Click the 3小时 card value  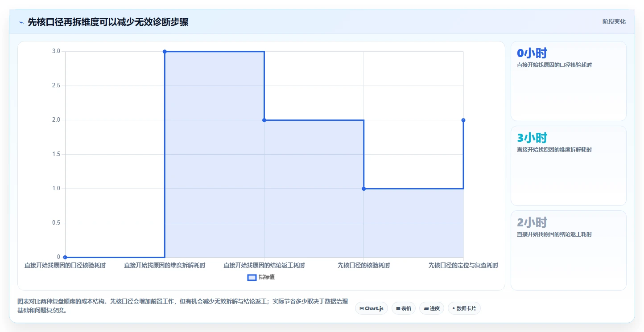tap(532, 138)
